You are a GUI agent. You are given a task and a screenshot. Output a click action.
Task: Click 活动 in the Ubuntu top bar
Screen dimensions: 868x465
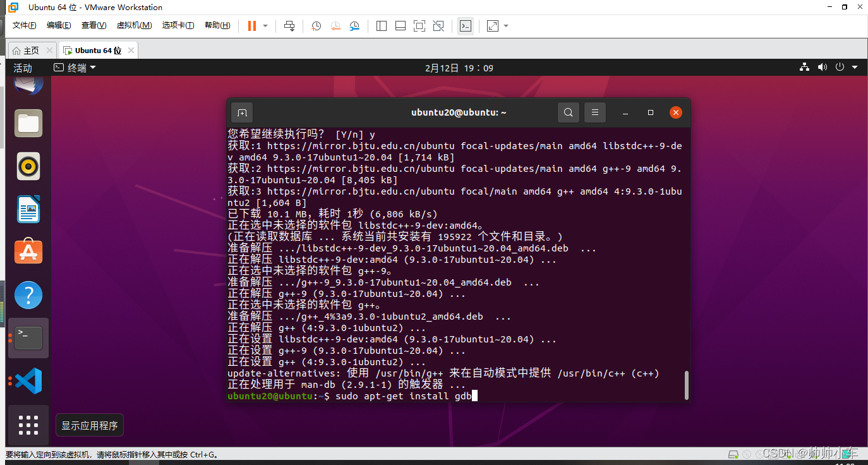click(x=23, y=68)
